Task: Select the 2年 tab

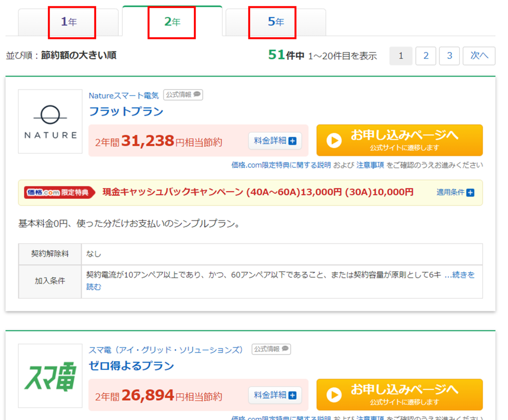Action: (172, 22)
